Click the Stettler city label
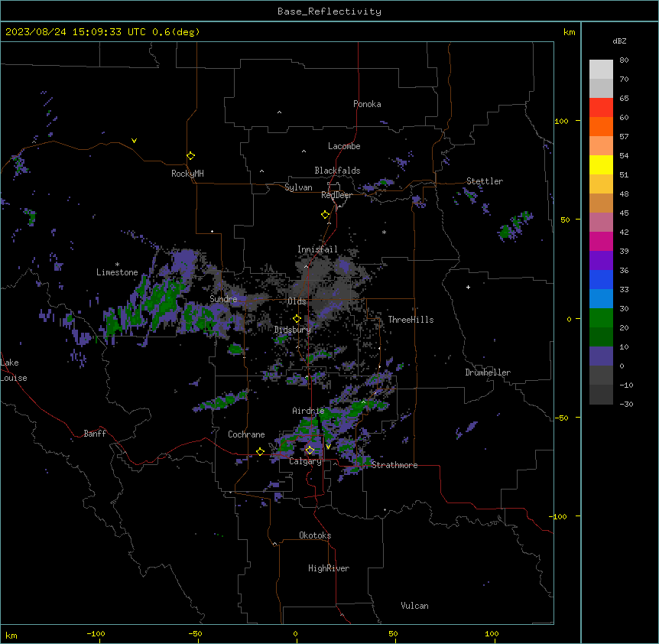The height and width of the screenshot is (644, 659). point(485,181)
